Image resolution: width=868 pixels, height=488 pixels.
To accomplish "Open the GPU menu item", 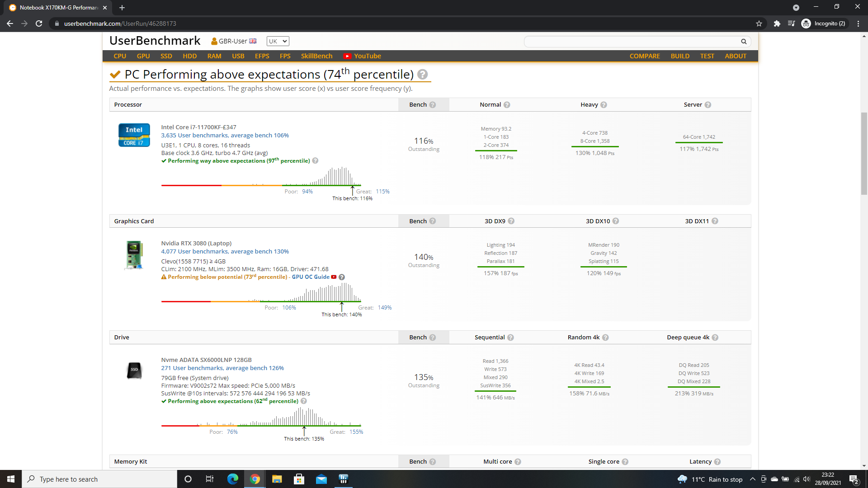I will pyautogui.click(x=143, y=56).
